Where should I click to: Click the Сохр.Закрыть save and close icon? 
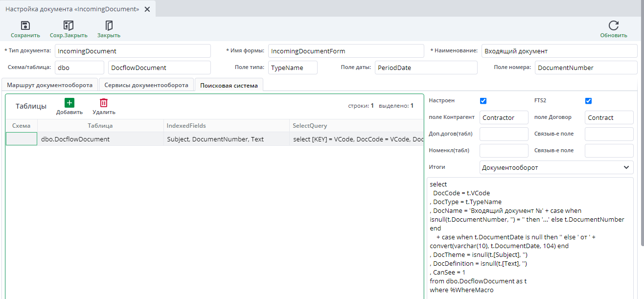(69, 26)
